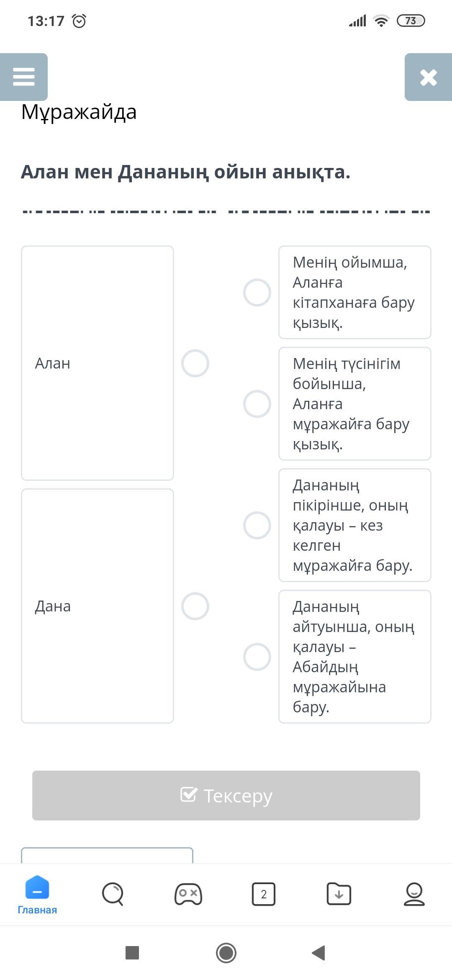Close the lesson with the X icon
This screenshot has height=980, width=452.
coord(428,77)
